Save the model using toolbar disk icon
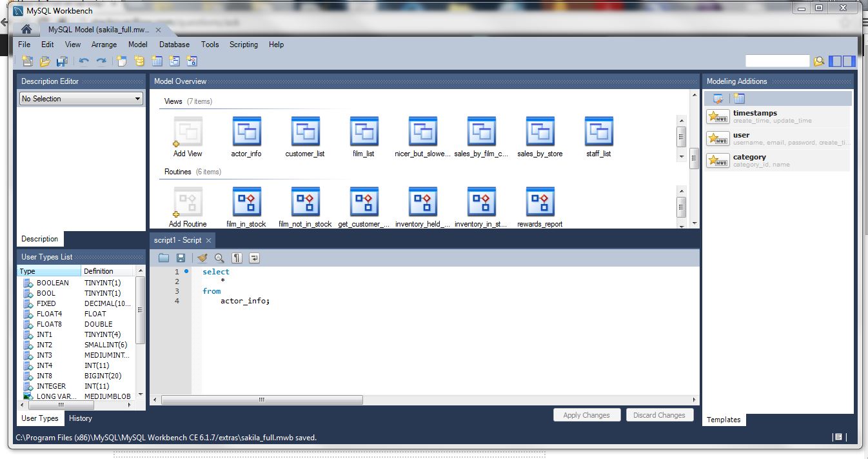This screenshot has width=868, height=459. [x=62, y=61]
